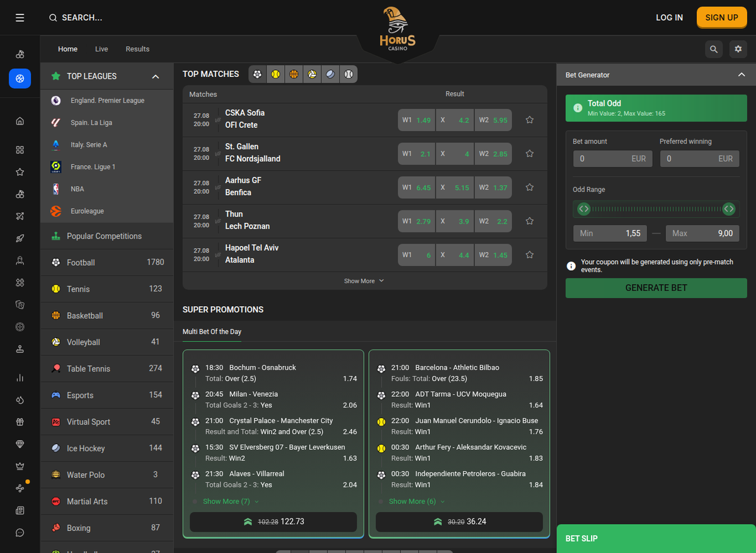This screenshot has width=756, height=553.
Task: Select draw X 3.9 for Thun match
Action: (x=455, y=222)
